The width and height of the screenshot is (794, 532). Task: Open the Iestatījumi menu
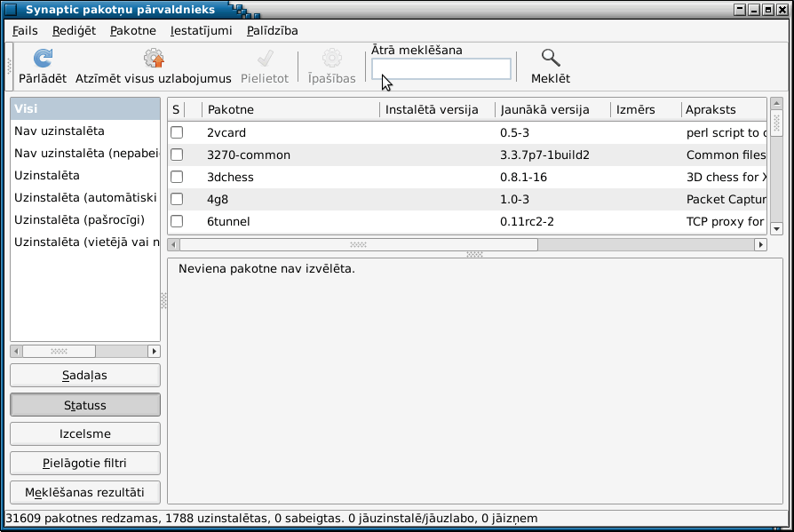click(201, 30)
